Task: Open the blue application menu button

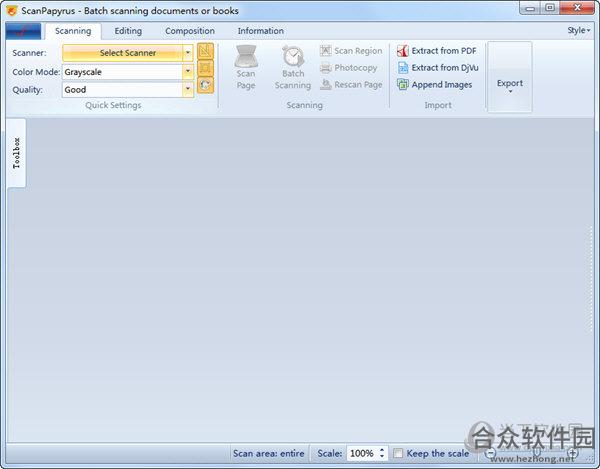Action: [23, 31]
